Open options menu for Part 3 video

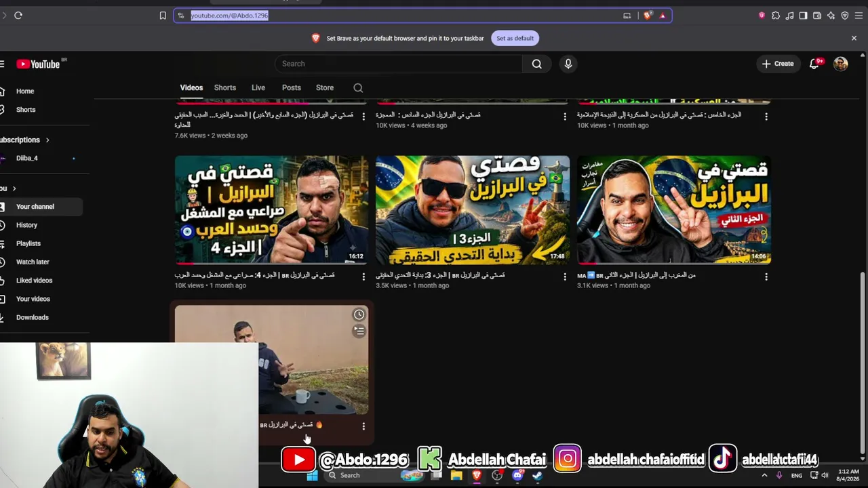coord(565,277)
